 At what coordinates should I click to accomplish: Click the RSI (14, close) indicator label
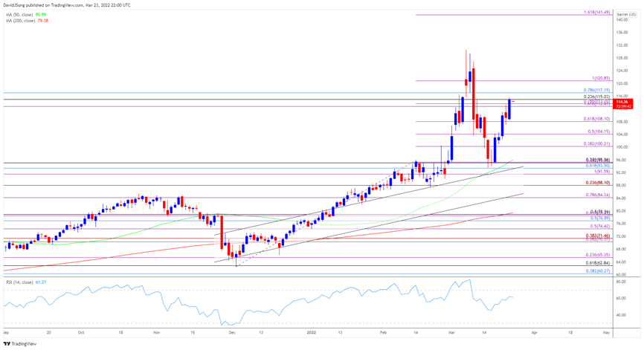pos(26,282)
